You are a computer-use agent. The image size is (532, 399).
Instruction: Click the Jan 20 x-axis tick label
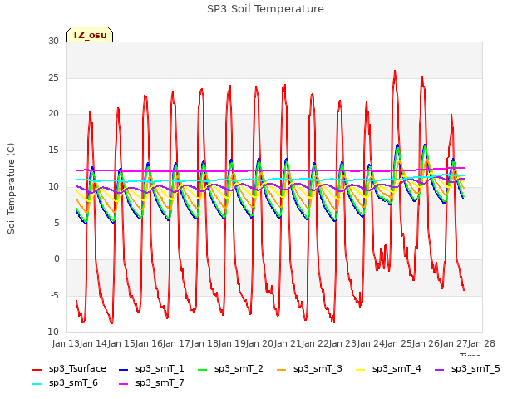(259, 343)
